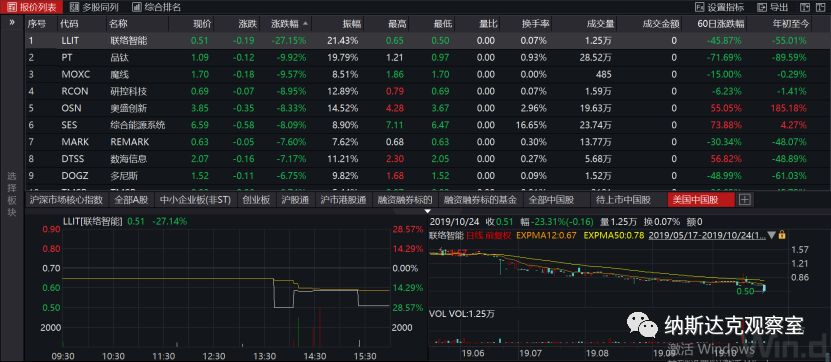Image resolution: width=831 pixels, height=362 pixels.
Task: Click SES 换手率 value 16.65%
Action: (532, 125)
